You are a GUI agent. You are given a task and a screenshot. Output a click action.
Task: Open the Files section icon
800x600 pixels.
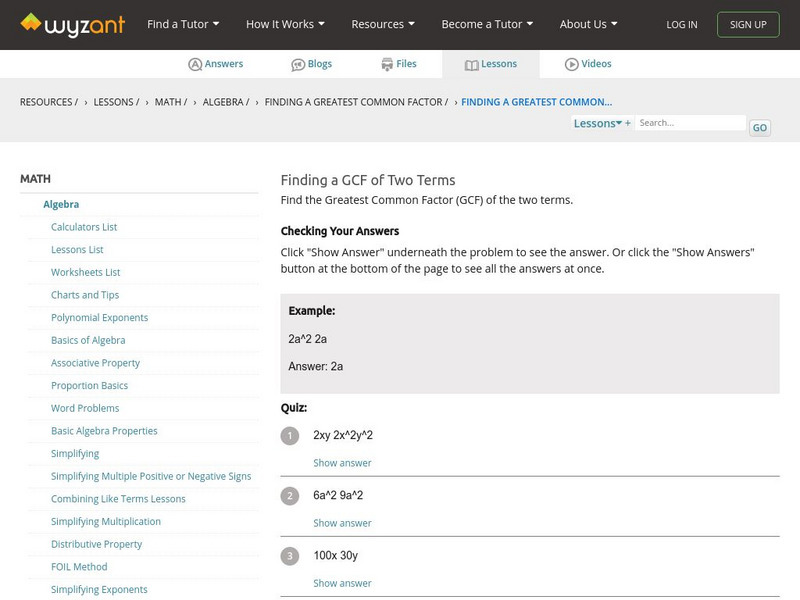(x=387, y=64)
